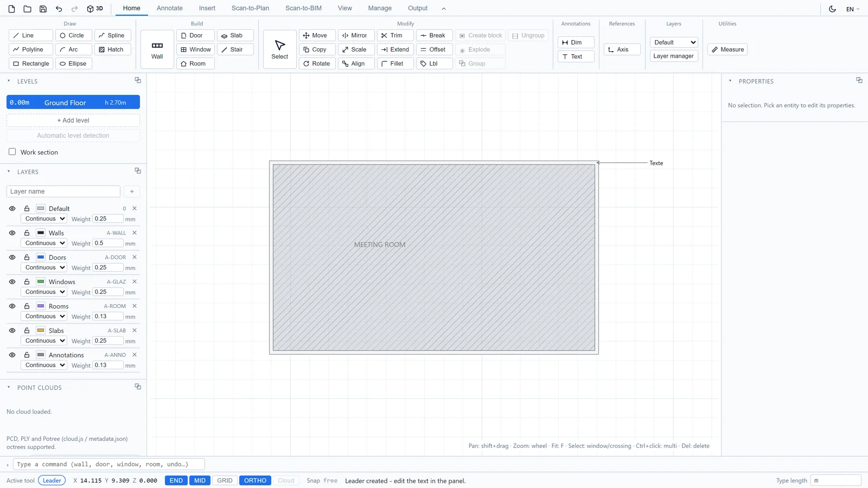Collapse the PROPERTIES panel
The height and width of the screenshot is (488, 868).
tap(730, 81)
